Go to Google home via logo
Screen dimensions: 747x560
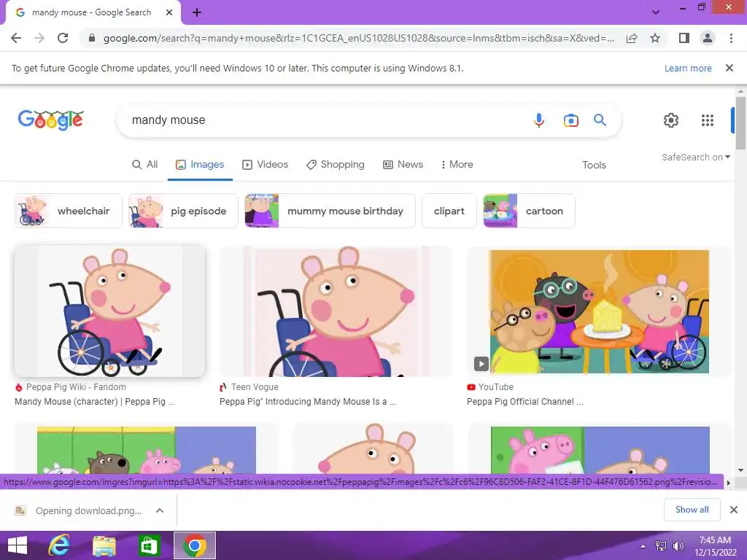50,120
